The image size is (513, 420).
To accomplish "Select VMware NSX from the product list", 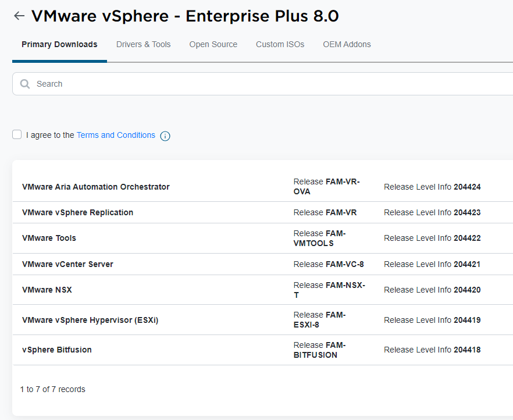I will click(x=47, y=290).
